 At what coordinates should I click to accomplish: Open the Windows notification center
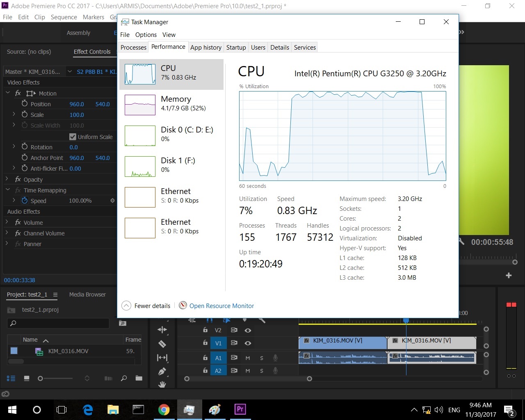click(509, 410)
